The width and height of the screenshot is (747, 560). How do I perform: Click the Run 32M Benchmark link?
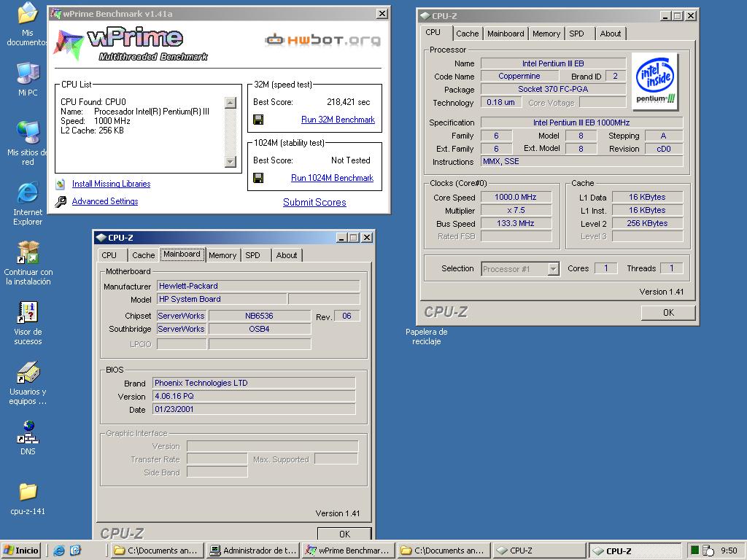click(x=338, y=120)
